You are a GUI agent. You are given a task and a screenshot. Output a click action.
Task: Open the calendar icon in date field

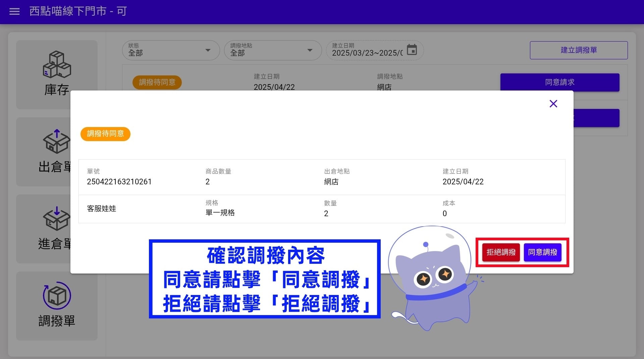click(412, 50)
